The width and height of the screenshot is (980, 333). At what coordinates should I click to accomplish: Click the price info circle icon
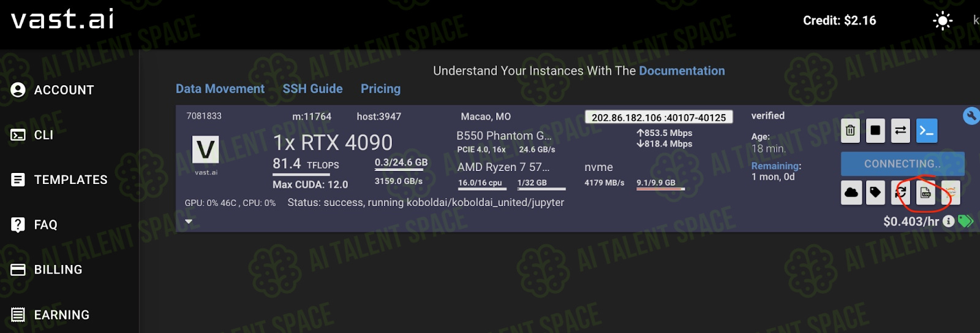coord(948,221)
